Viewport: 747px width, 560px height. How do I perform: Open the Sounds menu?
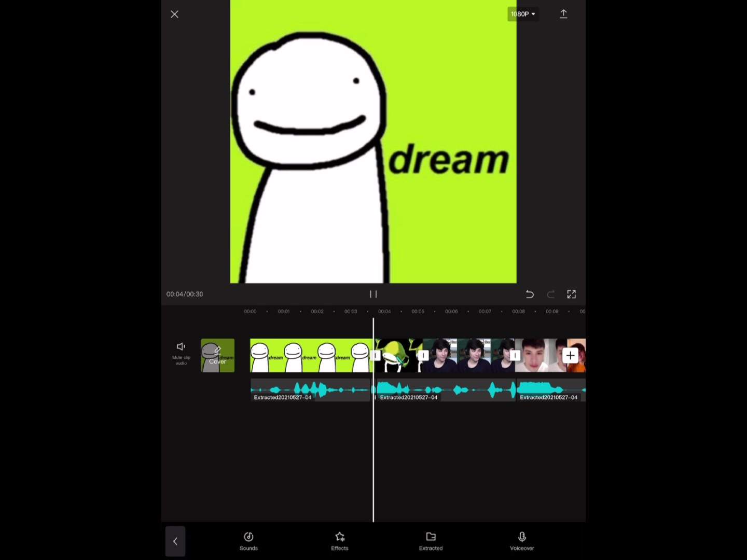pyautogui.click(x=248, y=541)
